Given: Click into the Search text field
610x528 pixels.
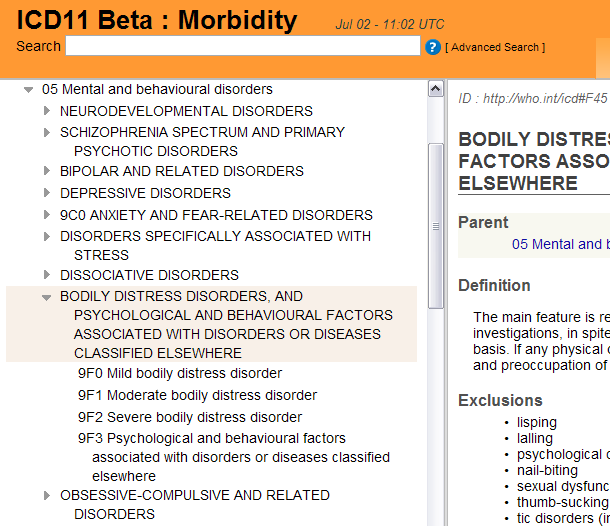Looking at the screenshot, I should pos(243,47).
